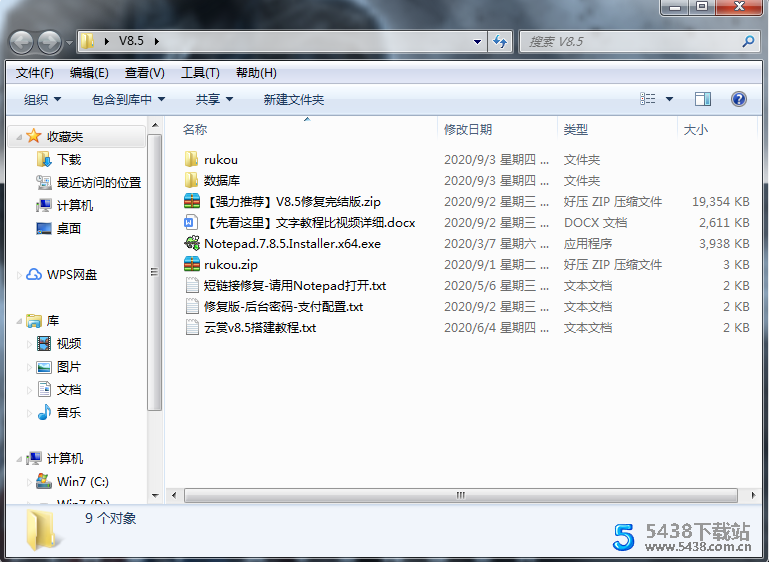The height and width of the screenshot is (562, 769).
Task: Click the file list scroll right arrow
Action: click(x=753, y=495)
